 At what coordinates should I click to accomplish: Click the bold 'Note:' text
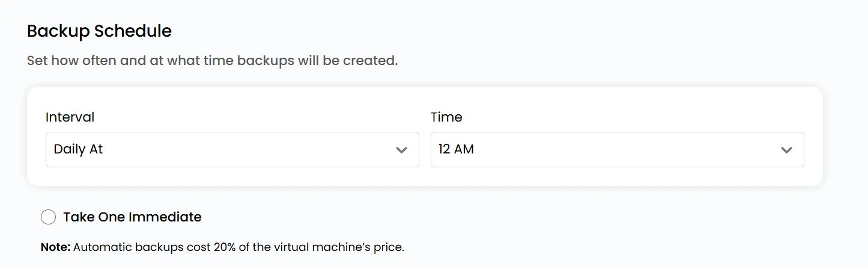point(55,247)
